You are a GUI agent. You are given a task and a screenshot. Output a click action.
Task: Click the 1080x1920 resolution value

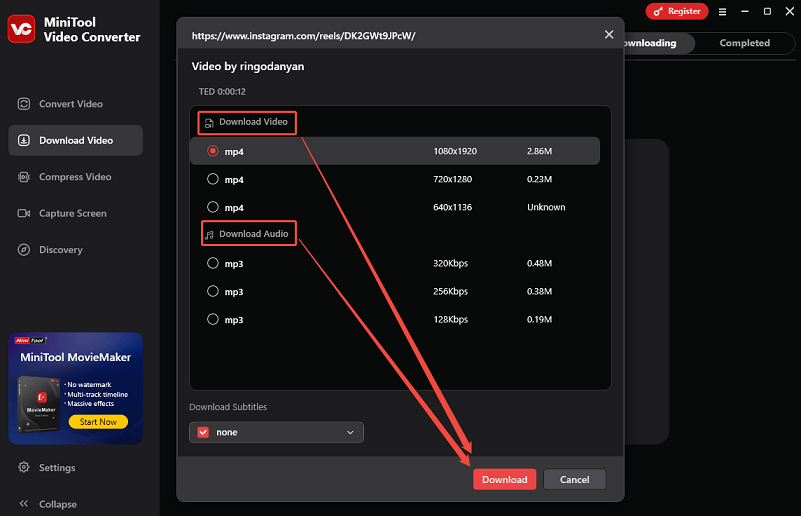pyautogui.click(x=455, y=151)
